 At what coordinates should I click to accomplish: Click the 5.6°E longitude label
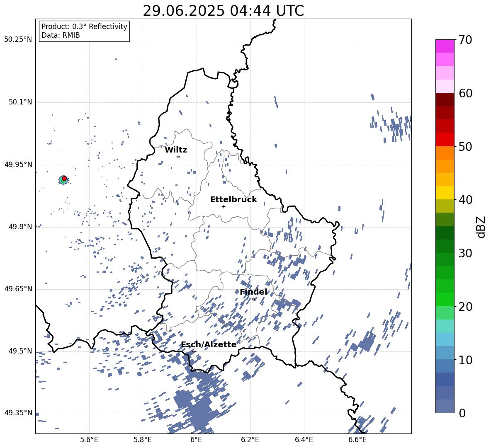click(89, 440)
